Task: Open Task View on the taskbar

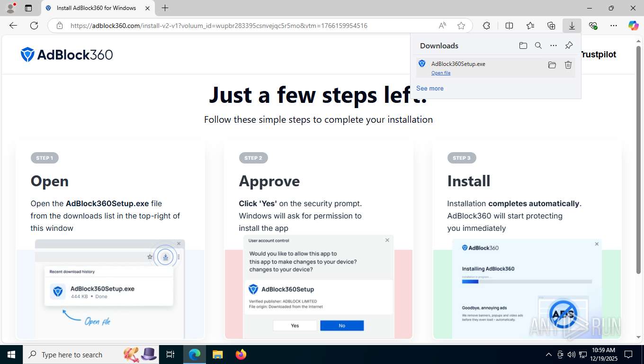Action: tap(170, 355)
